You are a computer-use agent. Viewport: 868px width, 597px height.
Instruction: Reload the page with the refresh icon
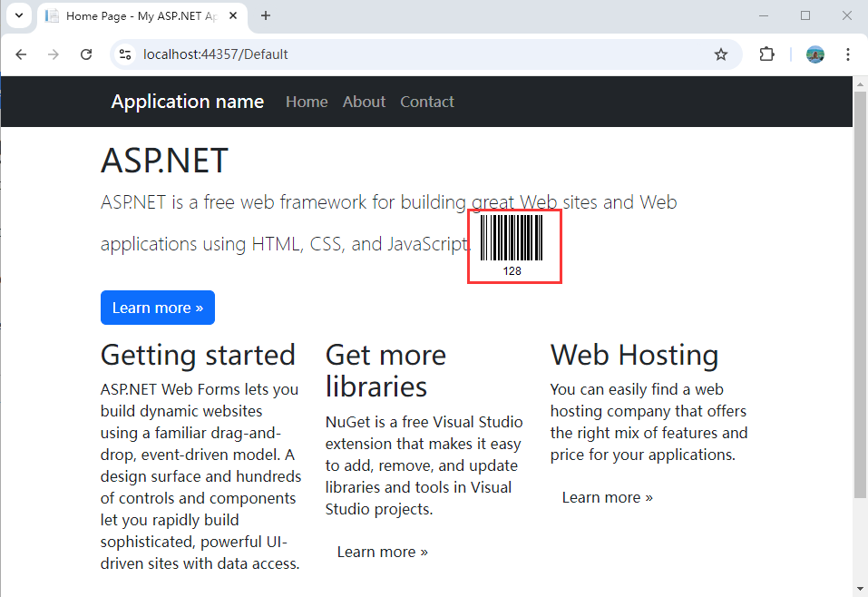pos(86,54)
